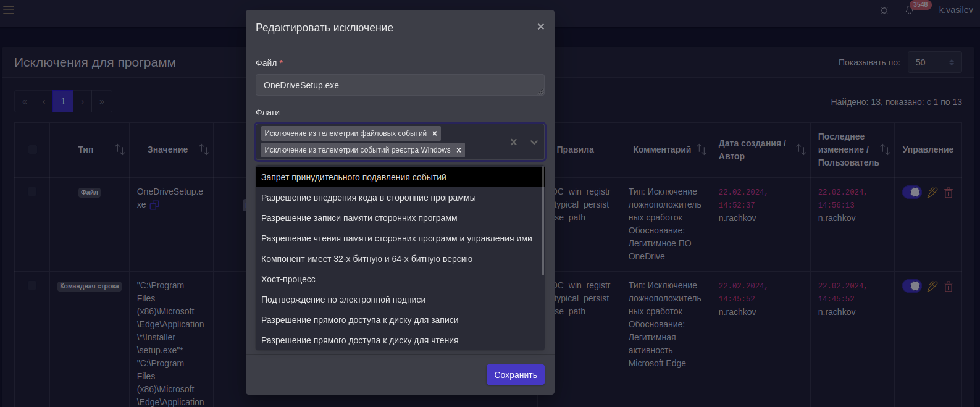Check the select-all checkbox in table header

click(x=33, y=149)
